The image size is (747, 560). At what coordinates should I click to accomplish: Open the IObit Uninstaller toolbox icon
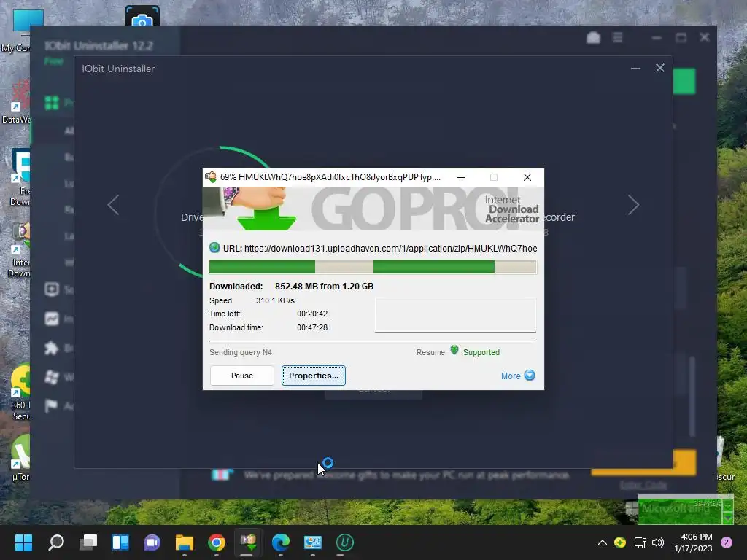593,38
